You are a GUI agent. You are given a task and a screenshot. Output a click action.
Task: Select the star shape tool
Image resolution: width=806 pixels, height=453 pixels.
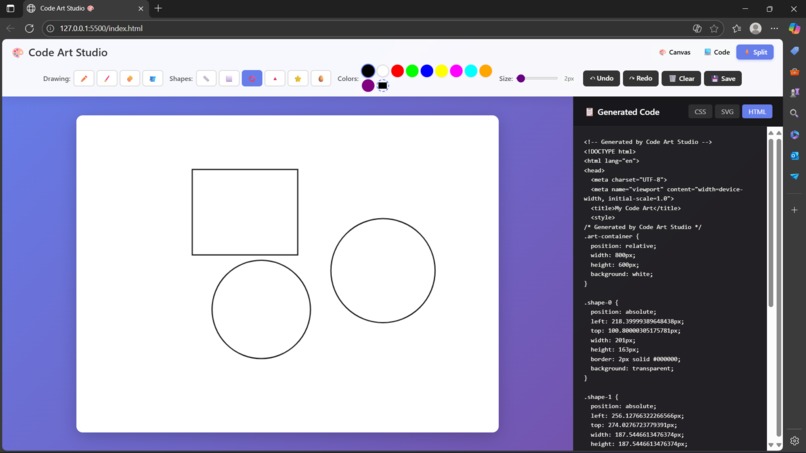(298, 79)
